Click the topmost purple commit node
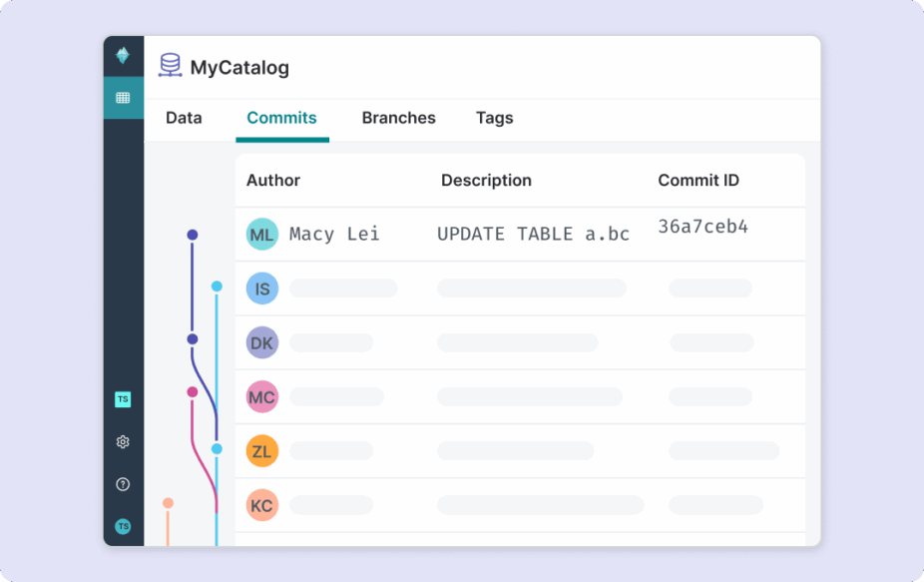Screen dimensions: 924x582 (x=192, y=235)
